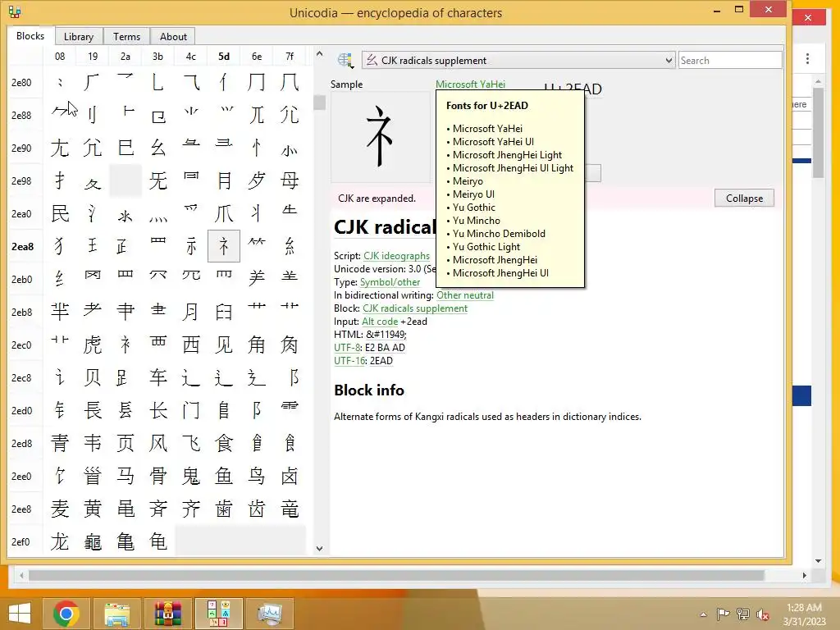Switch to the Terms tab
Viewport: 840px width, 630px height.
[126, 36]
